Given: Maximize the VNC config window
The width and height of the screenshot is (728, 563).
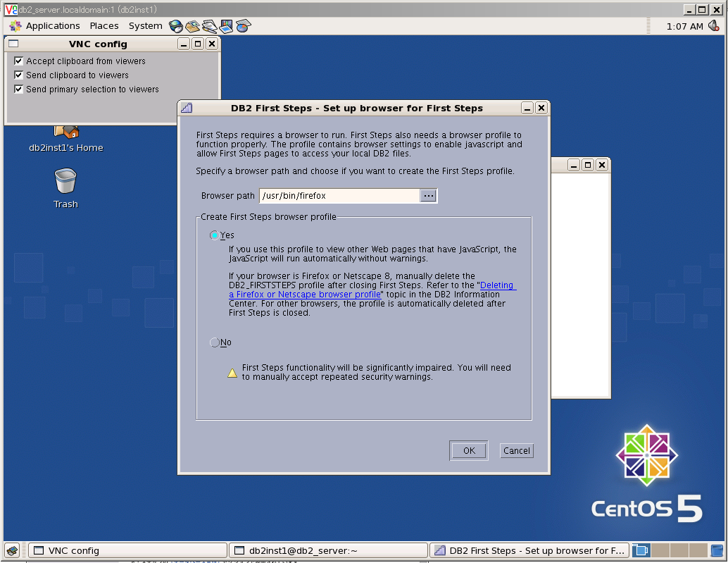Looking at the screenshot, I should pyautogui.click(x=198, y=44).
